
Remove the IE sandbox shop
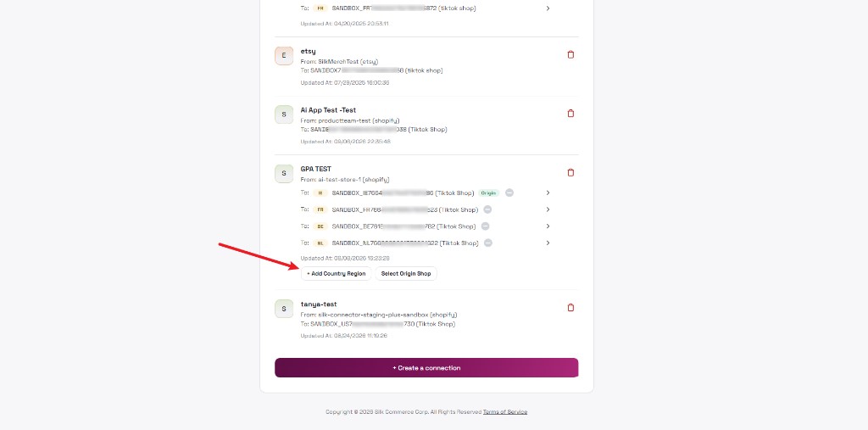click(509, 193)
